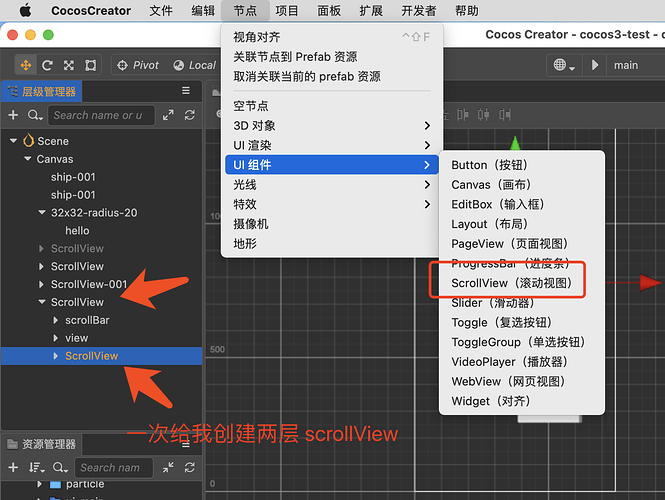Create Widget (对齐) component
The height and width of the screenshot is (500, 665).
(522, 401)
